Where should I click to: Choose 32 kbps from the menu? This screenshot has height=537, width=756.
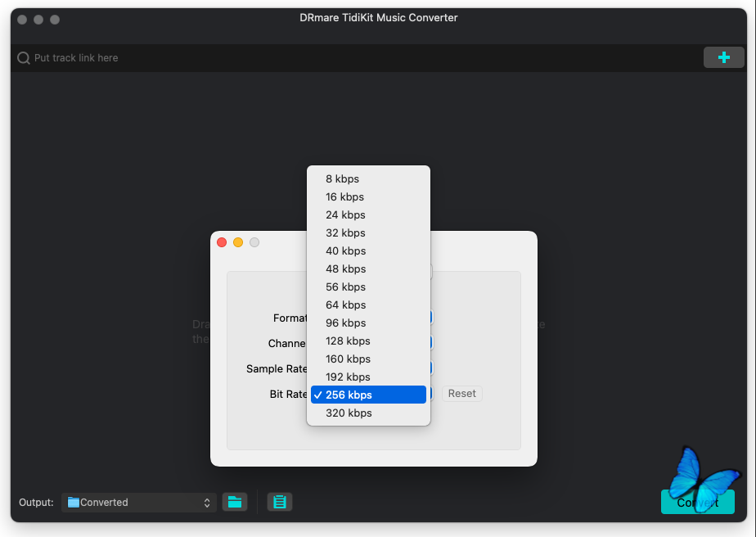point(368,233)
